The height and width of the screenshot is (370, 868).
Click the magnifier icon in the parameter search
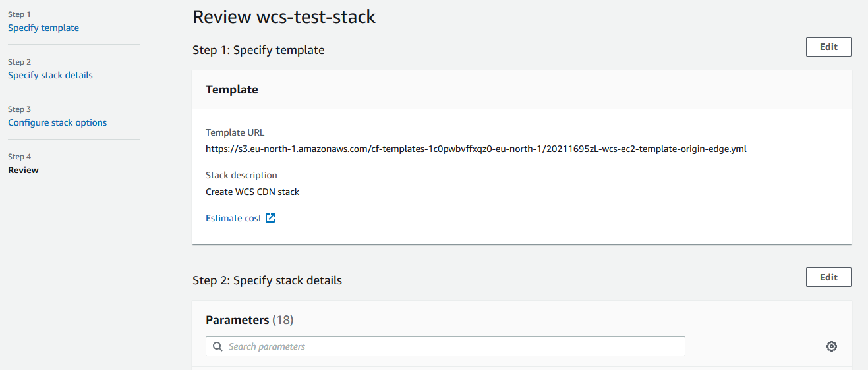pos(217,346)
